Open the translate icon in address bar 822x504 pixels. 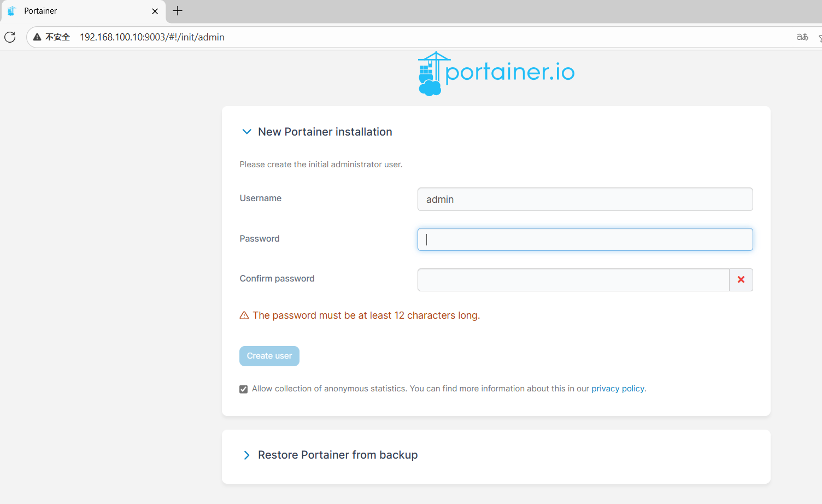point(802,37)
